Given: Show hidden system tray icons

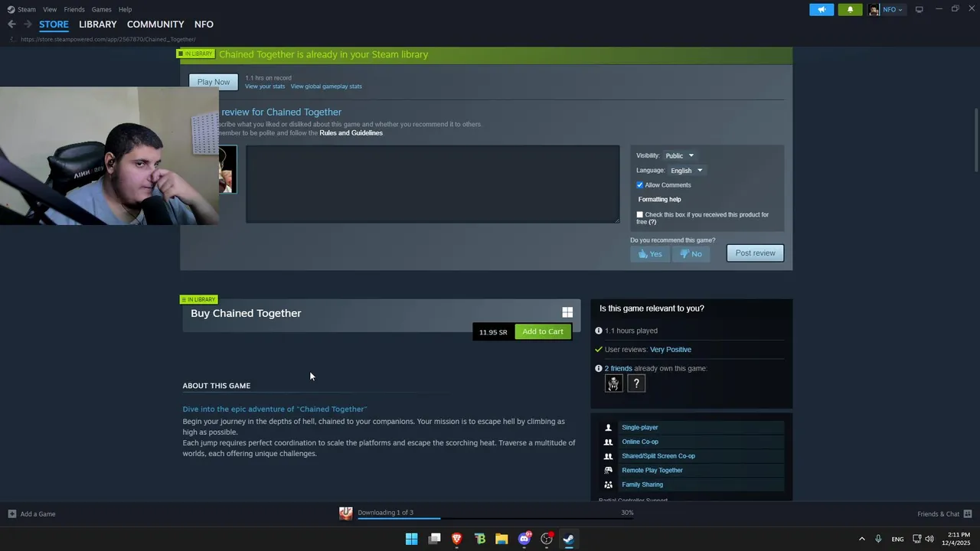Looking at the screenshot, I should [x=861, y=539].
